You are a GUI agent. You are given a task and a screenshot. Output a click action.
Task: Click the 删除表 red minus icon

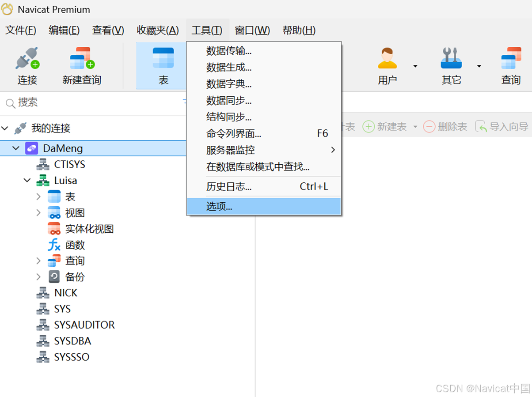(429, 127)
